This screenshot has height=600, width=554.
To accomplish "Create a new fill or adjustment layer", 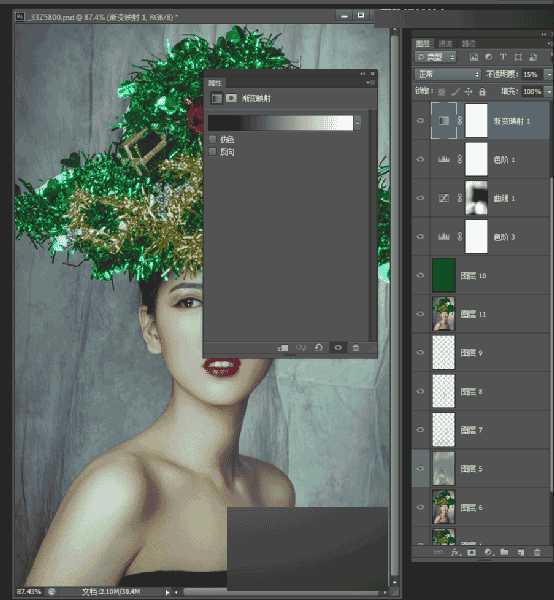I will [488, 552].
